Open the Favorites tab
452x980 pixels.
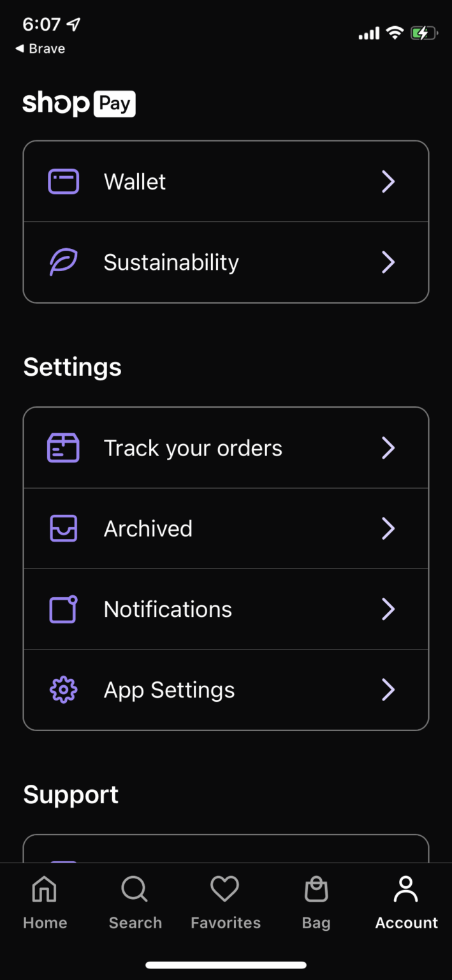[225, 902]
